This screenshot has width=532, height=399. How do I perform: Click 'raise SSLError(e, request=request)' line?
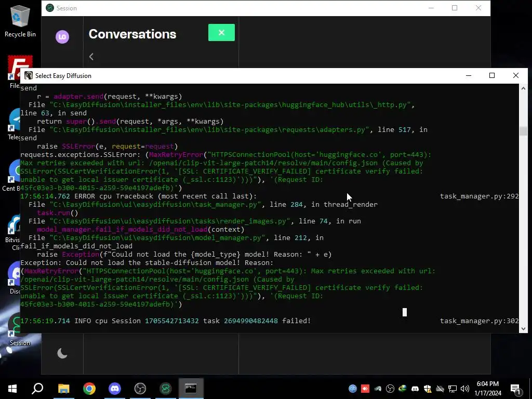pyautogui.click(x=107, y=146)
